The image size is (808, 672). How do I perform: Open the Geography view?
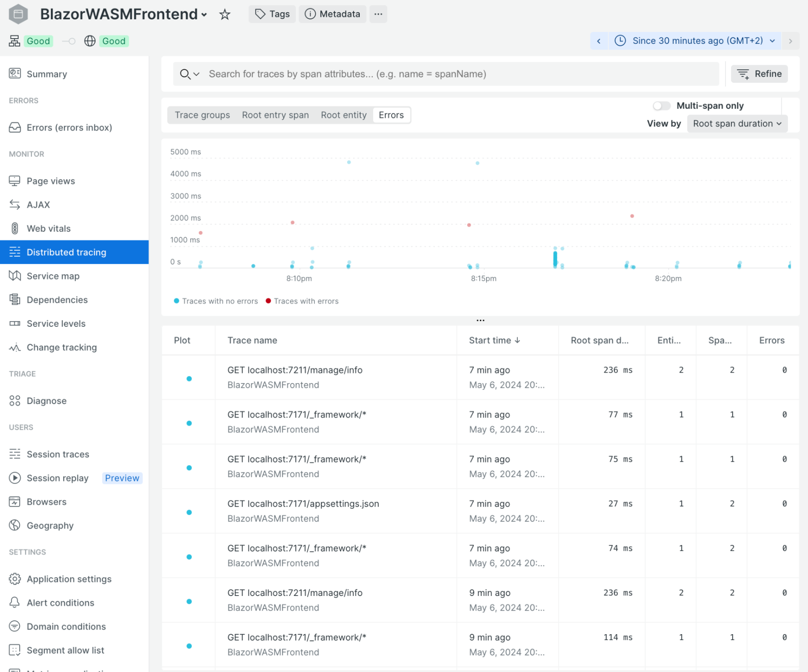[x=50, y=525]
